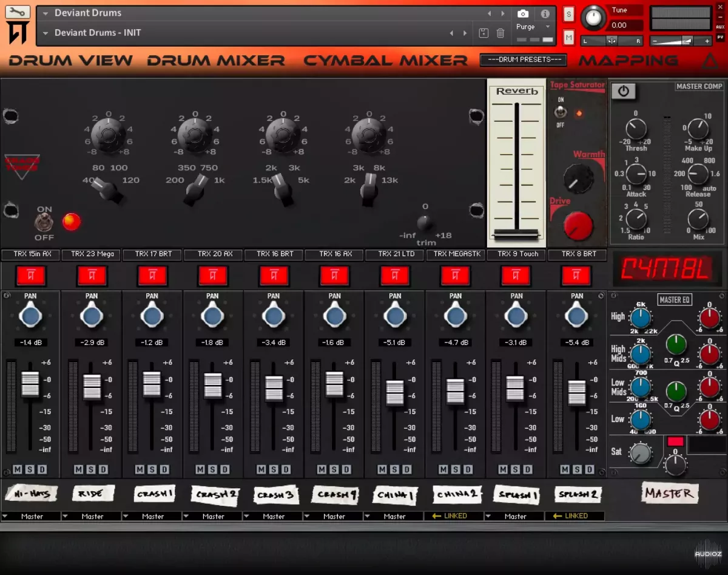This screenshot has width=728, height=575.
Task: Select next snapshot arrow for INIT
Action: click(x=465, y=33)
